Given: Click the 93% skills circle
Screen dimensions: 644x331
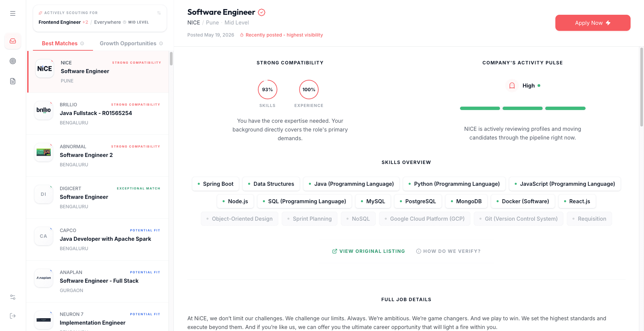Looking at the screenshot, I should [268, 90].
